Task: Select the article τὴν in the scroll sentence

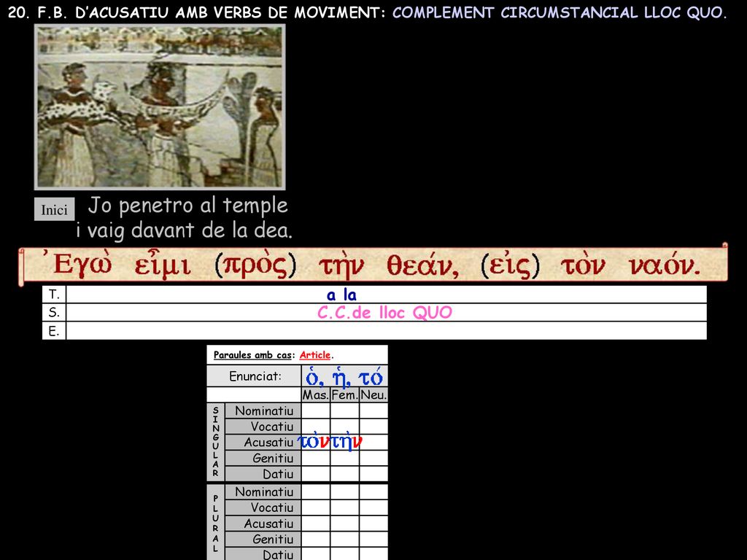Action: click(x=341, y=265)
